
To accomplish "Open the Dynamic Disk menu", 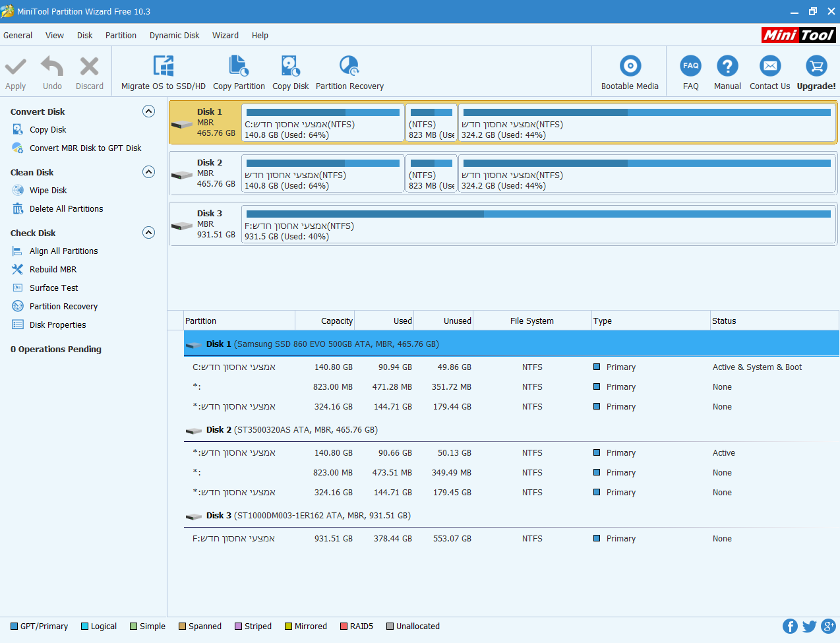I will pos(174,36).
